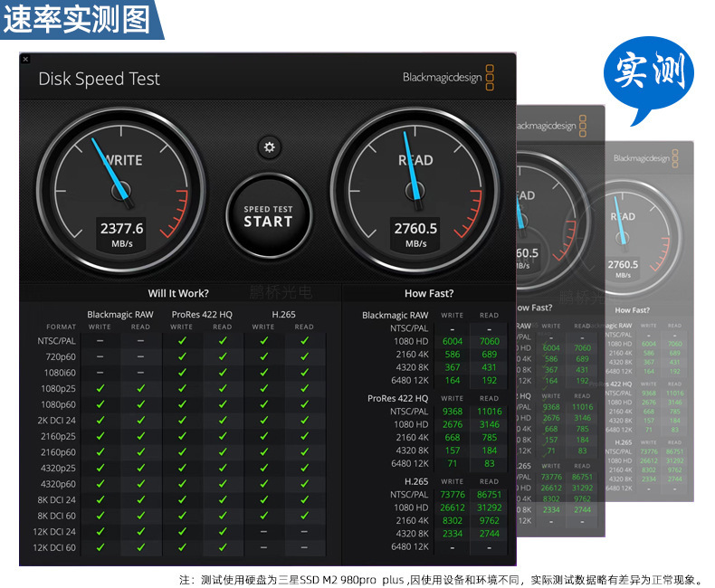
Task: Click Blackmagic RAW write checkmark for 1080p25
Action: coord(100,388)
